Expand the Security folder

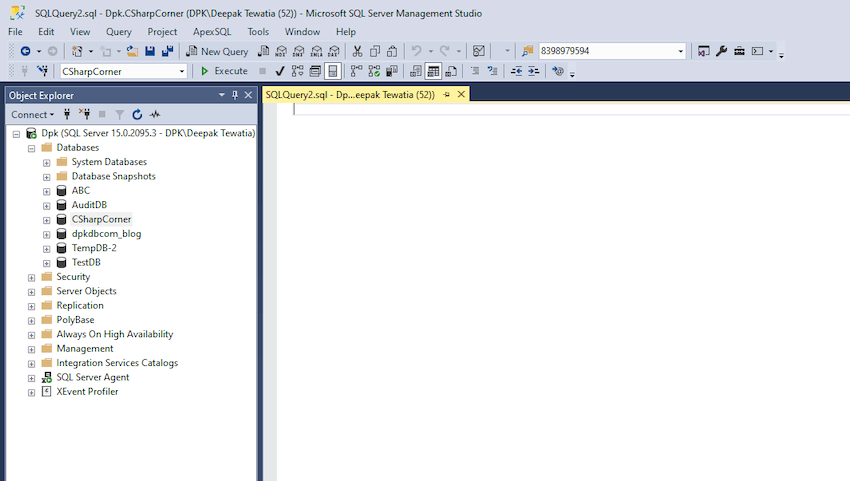(x=31, y=278)
